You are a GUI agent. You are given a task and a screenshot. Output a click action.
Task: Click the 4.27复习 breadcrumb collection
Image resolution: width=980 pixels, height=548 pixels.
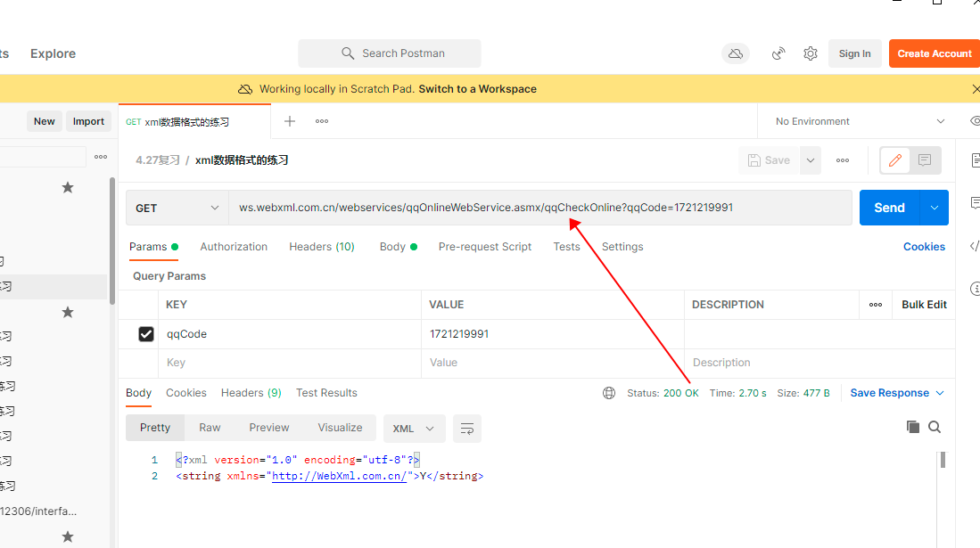click(x=158, y=160)
